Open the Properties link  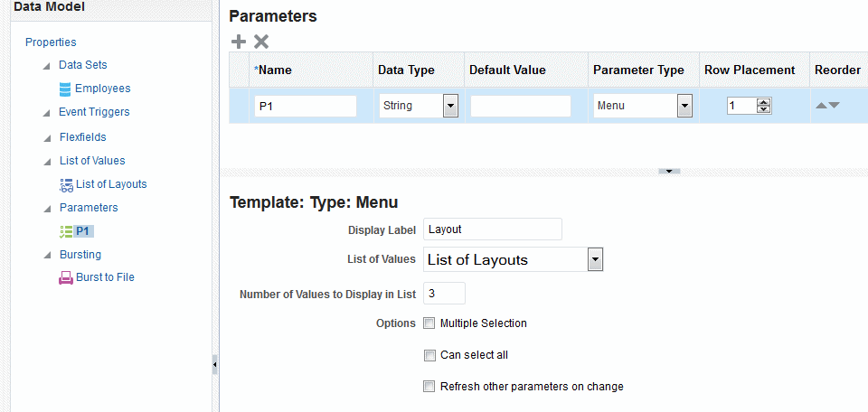51,42
